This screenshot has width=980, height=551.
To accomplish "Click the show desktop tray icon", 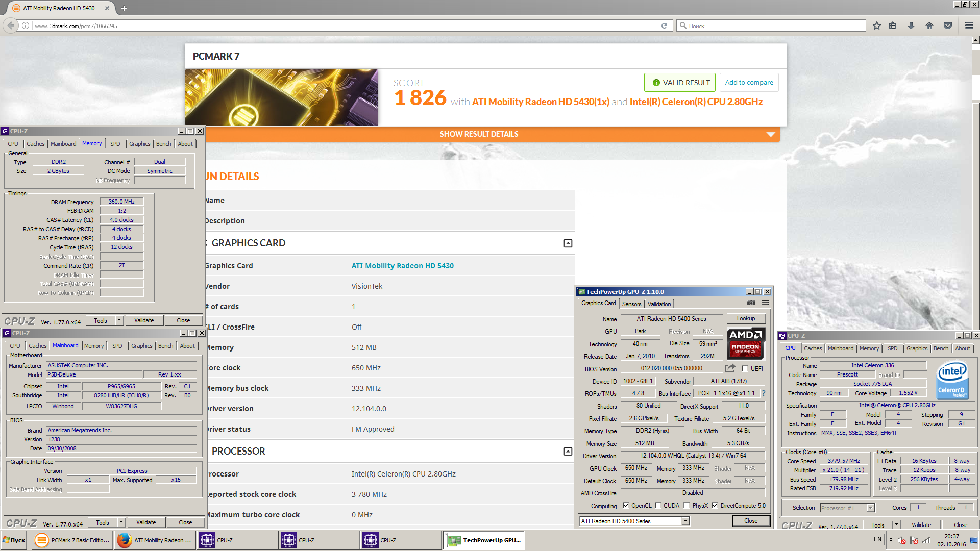I will coord(974,540).
